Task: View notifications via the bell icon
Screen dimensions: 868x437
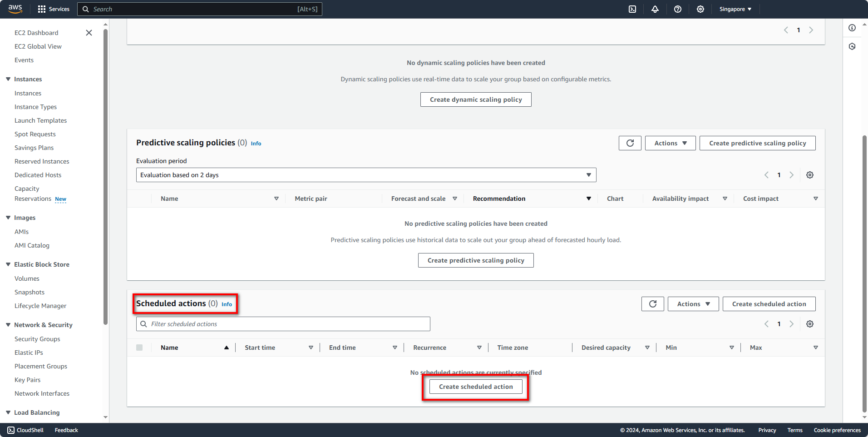Action: click(655, 9)
